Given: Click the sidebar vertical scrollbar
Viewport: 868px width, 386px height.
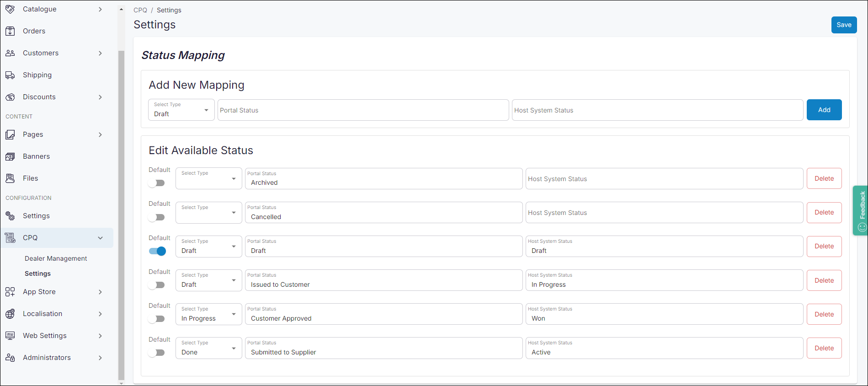Looking at the screenshot, I should (121, 215).
